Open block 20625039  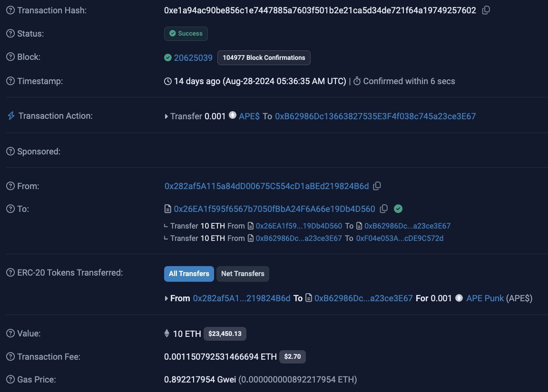(x=193, y=57)
